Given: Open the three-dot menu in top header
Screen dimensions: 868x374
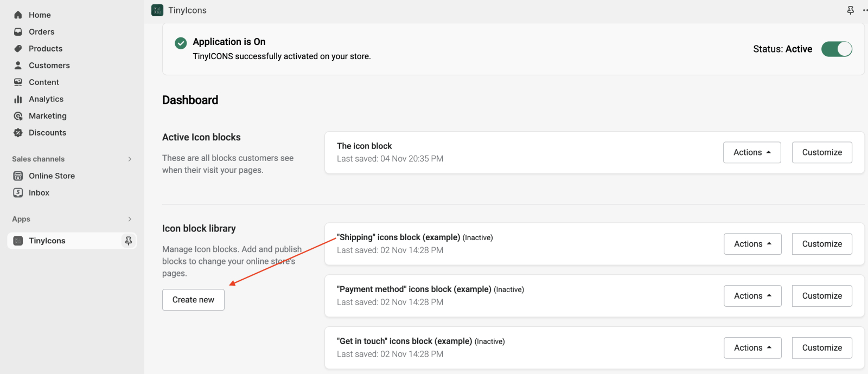Looking at the screenshot, I should [864, 10].
